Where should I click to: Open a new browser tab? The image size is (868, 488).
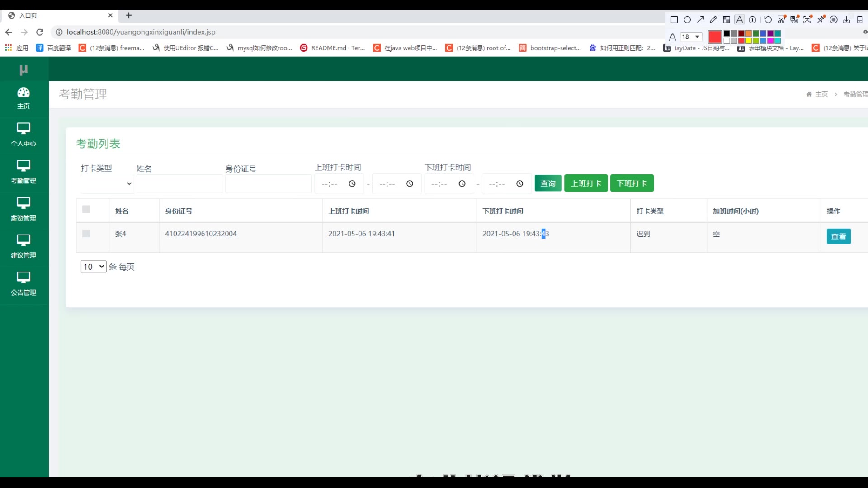[x=129, y=15]
